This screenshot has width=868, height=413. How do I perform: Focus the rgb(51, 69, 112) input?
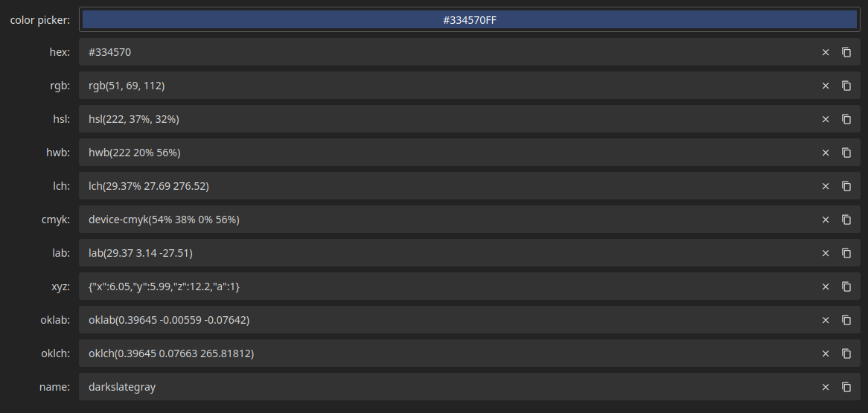coord(448,86)
